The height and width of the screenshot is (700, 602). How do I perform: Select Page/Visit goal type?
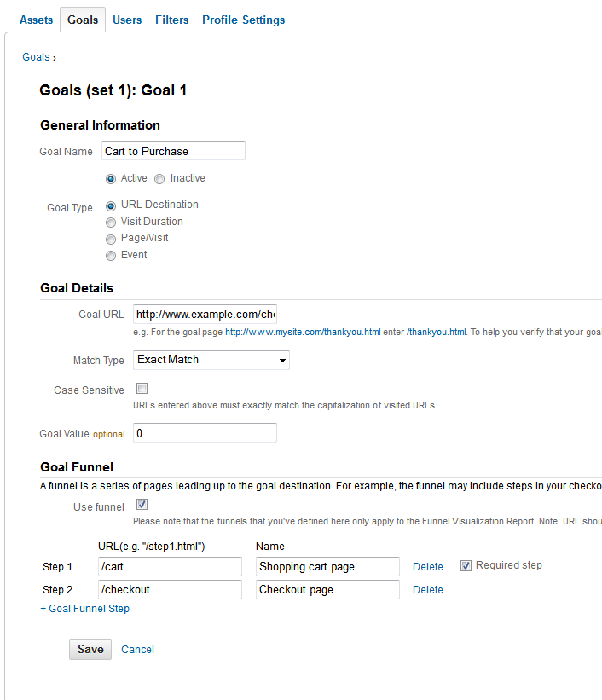[111, 240]
